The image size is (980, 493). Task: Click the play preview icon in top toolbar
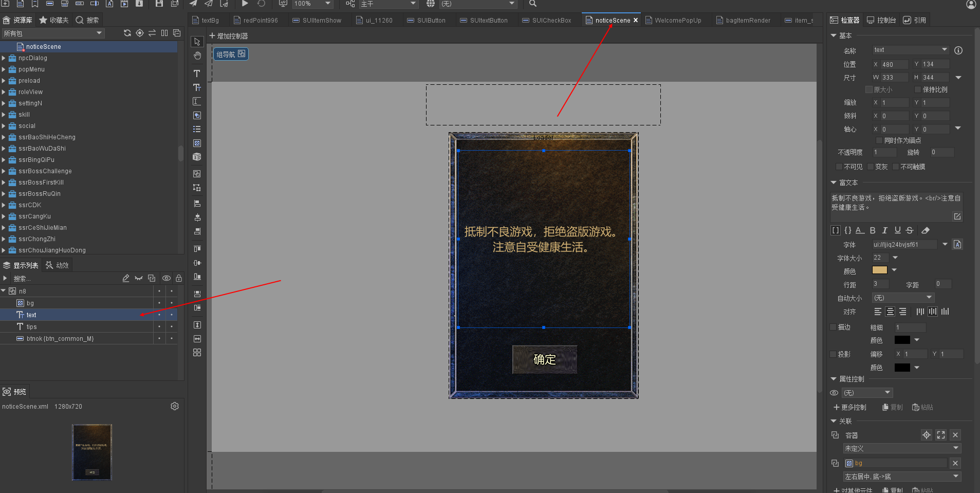(245, 4)
